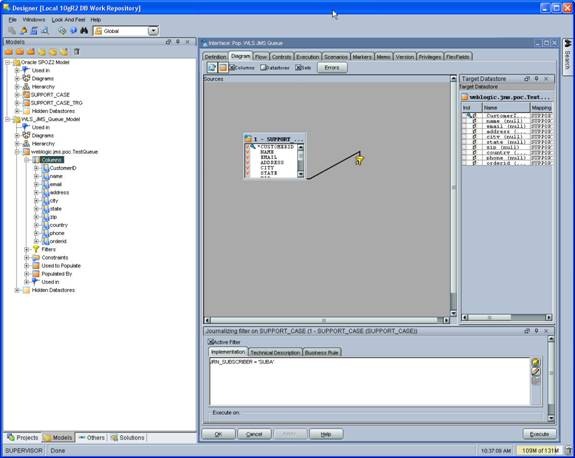Click the Sources vertical scrollbar
This screenshot has height=458, width=575.
453,195
